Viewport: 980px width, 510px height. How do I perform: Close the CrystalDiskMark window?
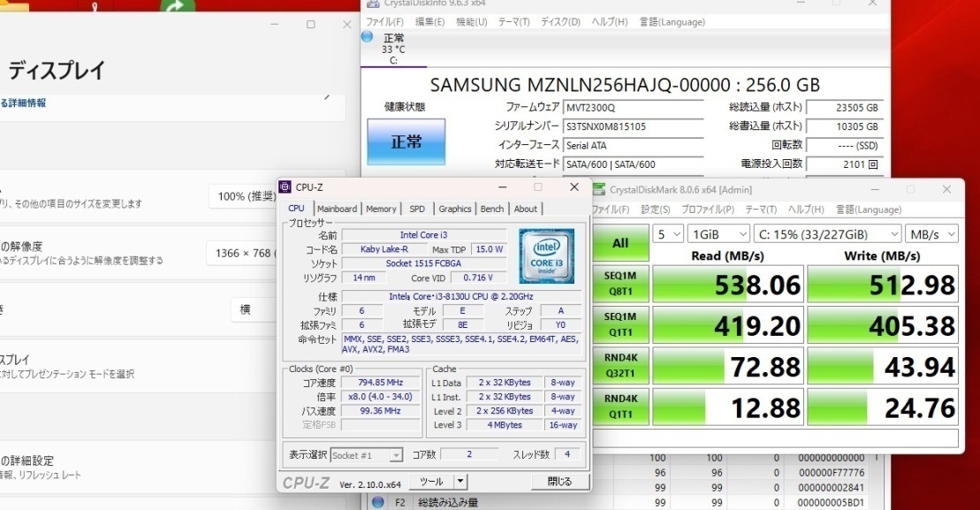[946, 189]
